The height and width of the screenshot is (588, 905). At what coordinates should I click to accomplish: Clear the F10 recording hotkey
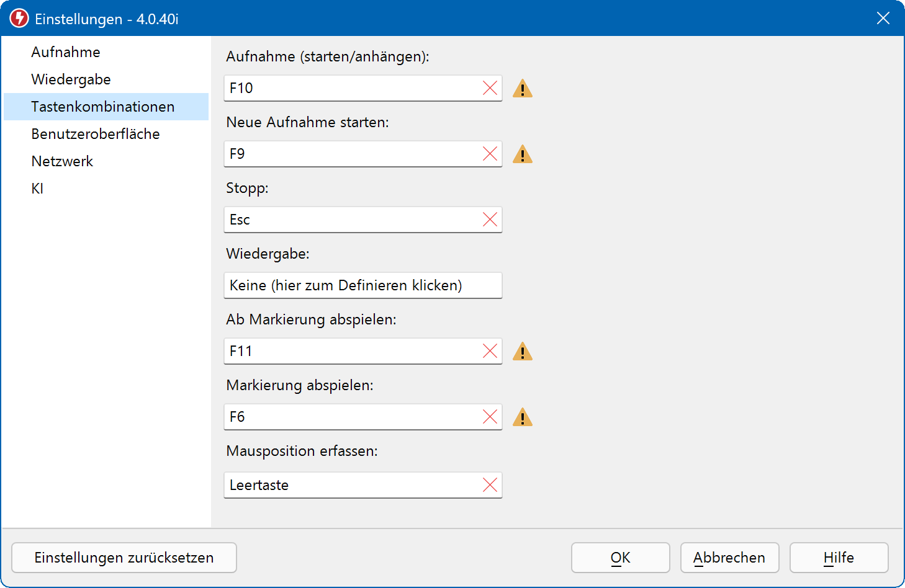coord(490,88)
